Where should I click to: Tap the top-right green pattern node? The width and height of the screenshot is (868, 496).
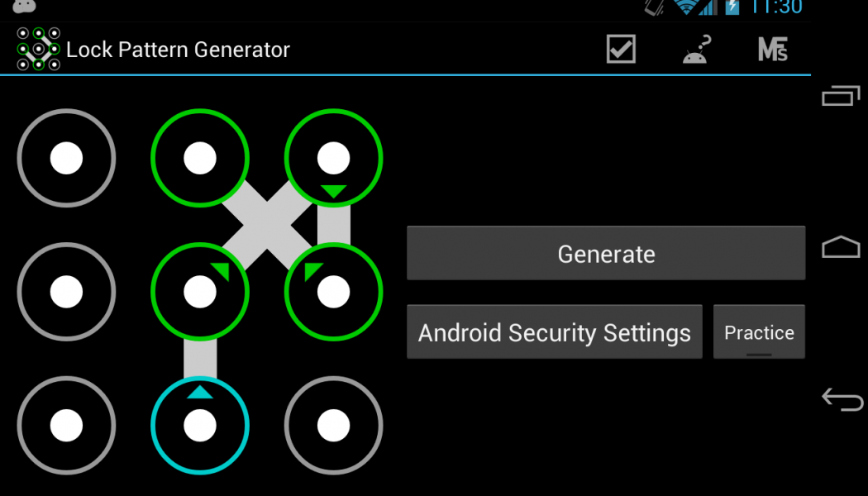(x=333, y=159)
